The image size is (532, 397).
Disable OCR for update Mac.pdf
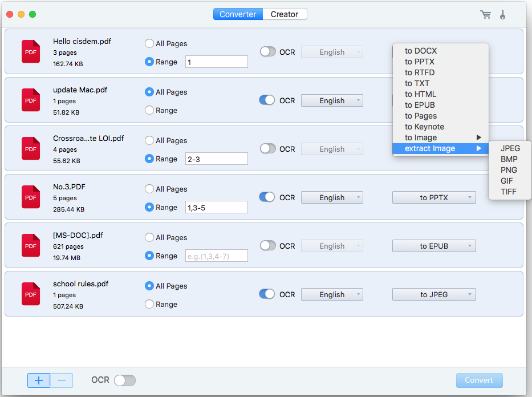(x=267, y=100)
